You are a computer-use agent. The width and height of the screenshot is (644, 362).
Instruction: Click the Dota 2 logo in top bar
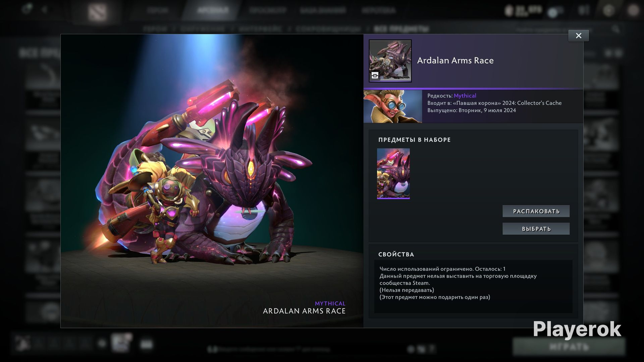click(97, 12)
